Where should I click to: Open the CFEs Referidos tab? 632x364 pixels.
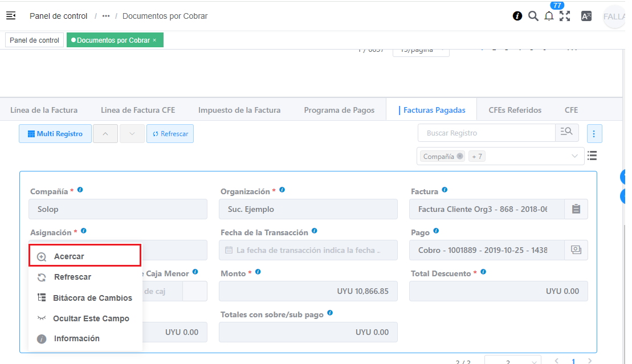pyautogui.click(x=515, y=110)
